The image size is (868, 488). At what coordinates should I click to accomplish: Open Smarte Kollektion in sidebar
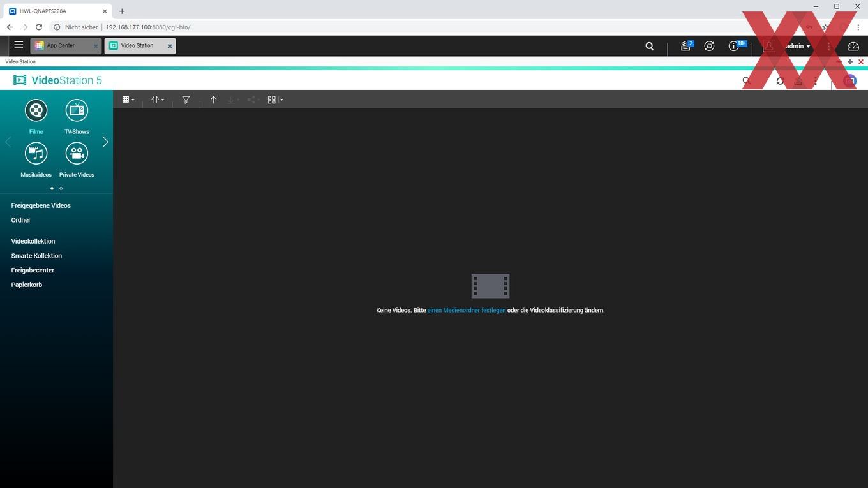pyautogui.click(x=36, y=256)
